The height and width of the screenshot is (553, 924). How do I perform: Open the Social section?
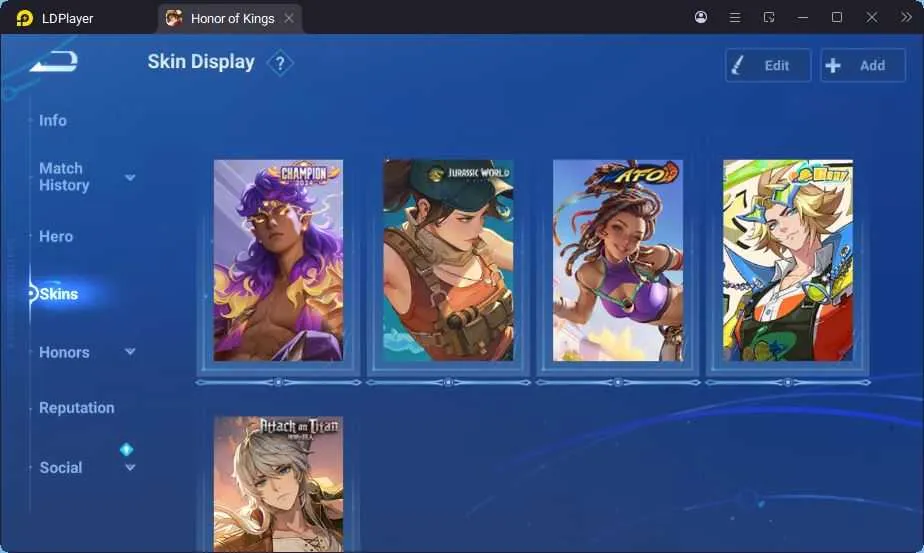[x=61, y=468]
